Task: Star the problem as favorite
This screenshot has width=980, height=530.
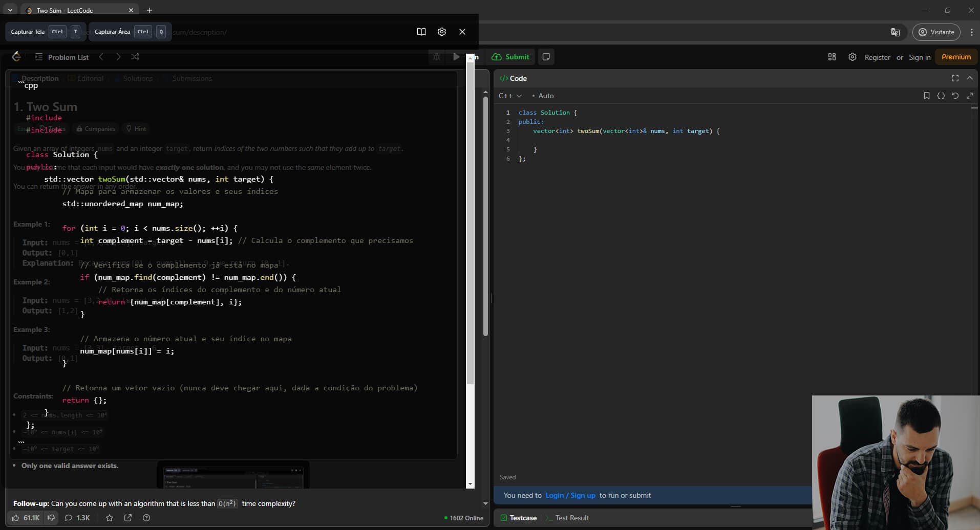Action: pyautogui.click(x=110, y=518)
